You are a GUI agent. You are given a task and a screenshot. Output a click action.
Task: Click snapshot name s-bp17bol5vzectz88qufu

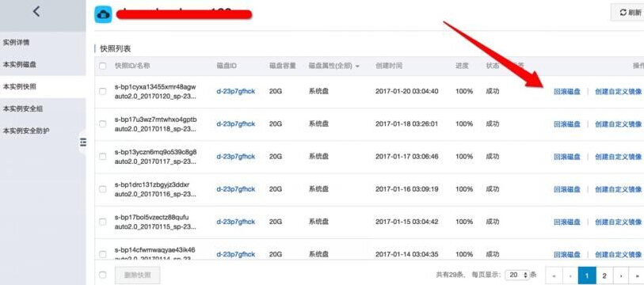(x=151, y=217)
